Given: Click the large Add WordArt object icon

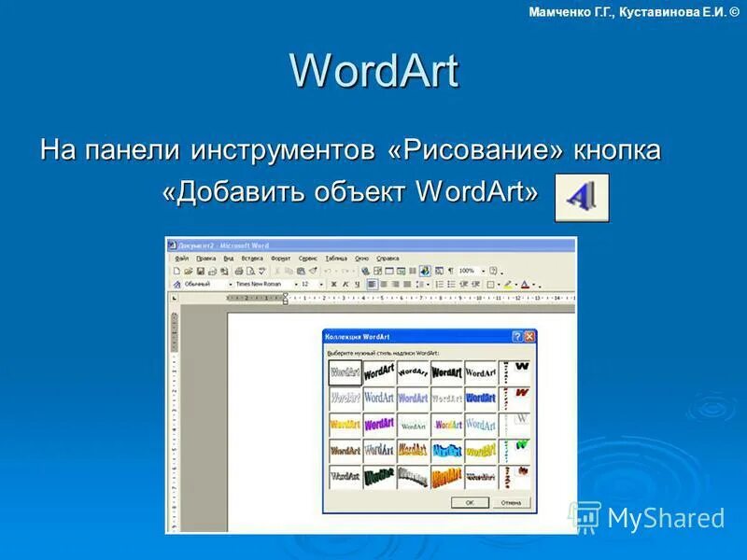Looking at the screenshot, I should click(582, 197).
